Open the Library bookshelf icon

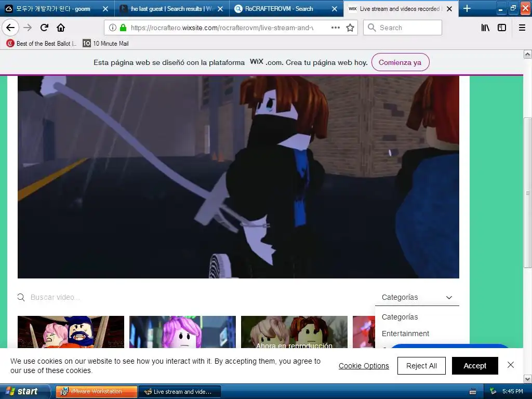pos(485,28)
